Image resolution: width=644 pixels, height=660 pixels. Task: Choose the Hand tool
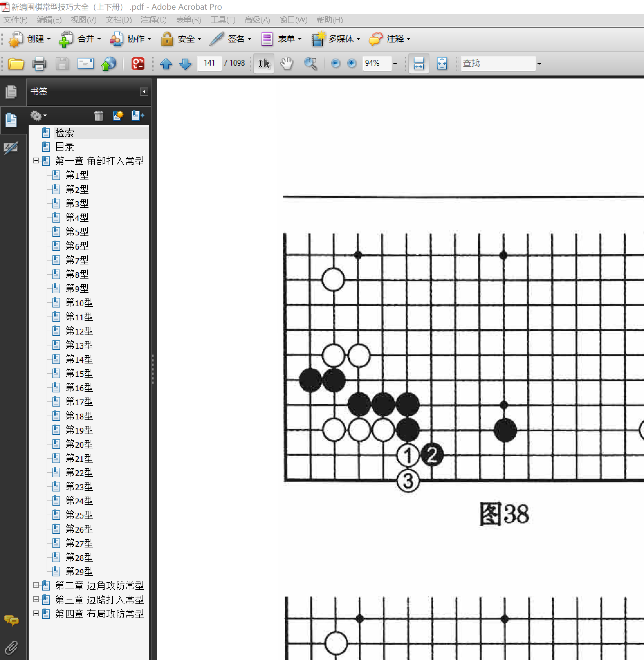[x=287, y=63]
